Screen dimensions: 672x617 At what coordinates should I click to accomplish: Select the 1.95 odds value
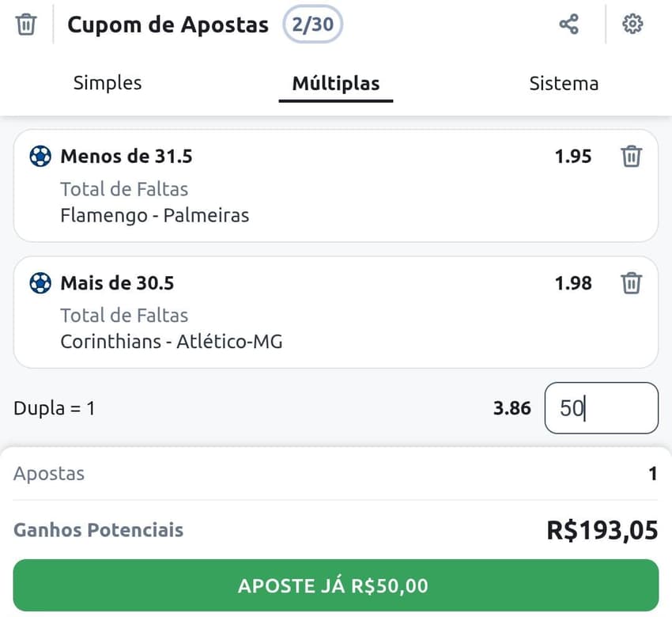pyautogui.click(x=573, y=156)
